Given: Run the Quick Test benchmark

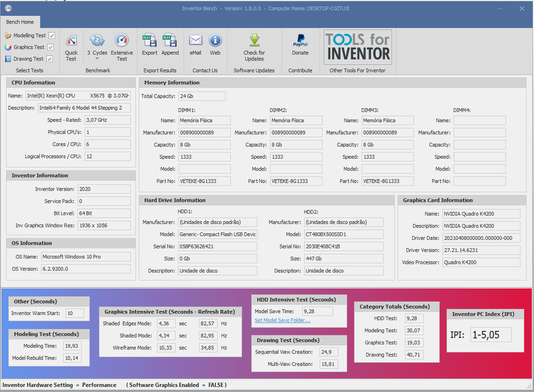Looking at the screenshot, I should 71,48.
